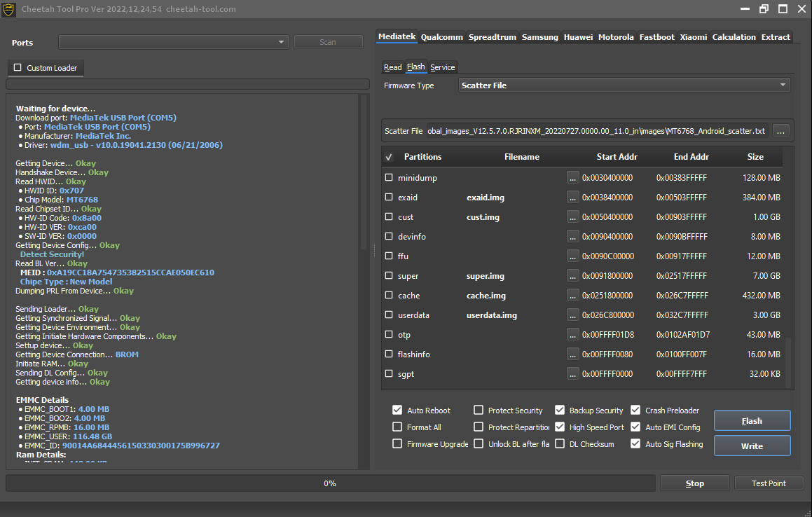Open the Calculation tab
Screen dimensions: 812x517
coord(734,37)
